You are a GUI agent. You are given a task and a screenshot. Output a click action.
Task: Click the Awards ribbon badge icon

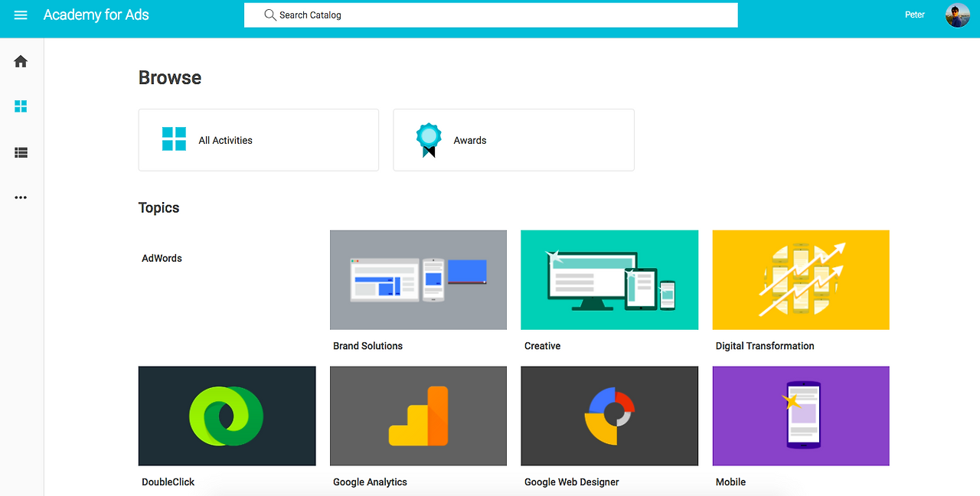[x=429, y=140]
